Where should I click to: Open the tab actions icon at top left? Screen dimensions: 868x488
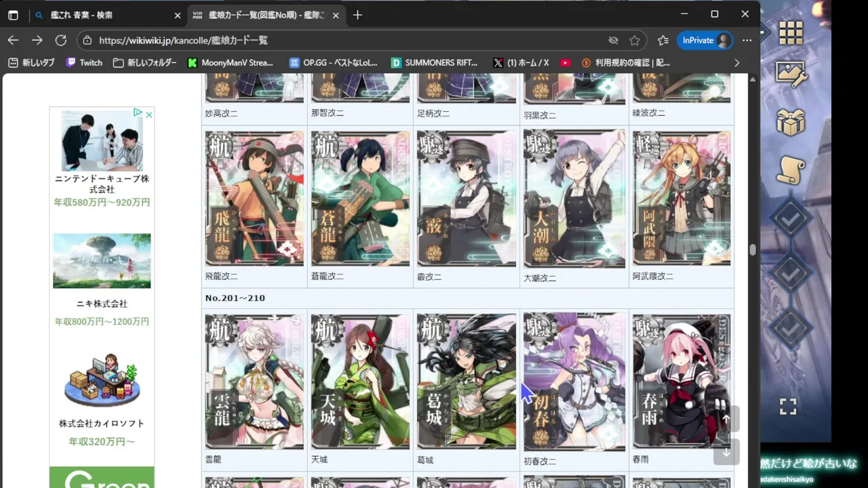point(13,15)
